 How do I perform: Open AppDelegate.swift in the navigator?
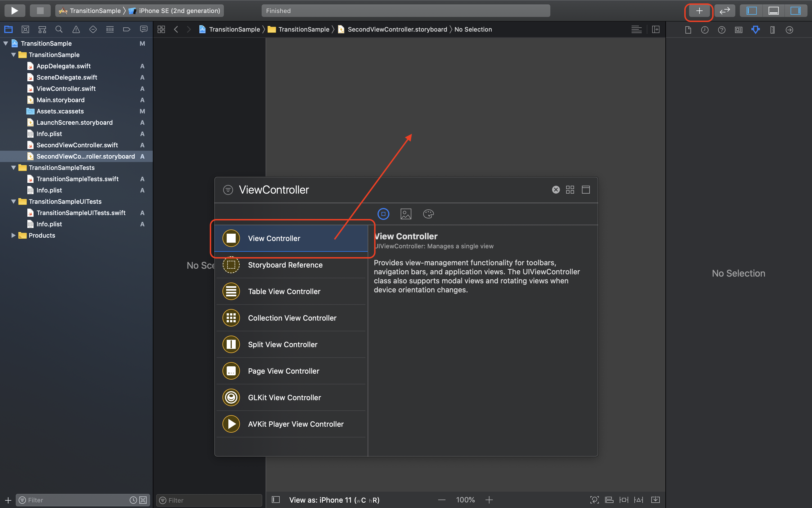click(x=63, y=66)
